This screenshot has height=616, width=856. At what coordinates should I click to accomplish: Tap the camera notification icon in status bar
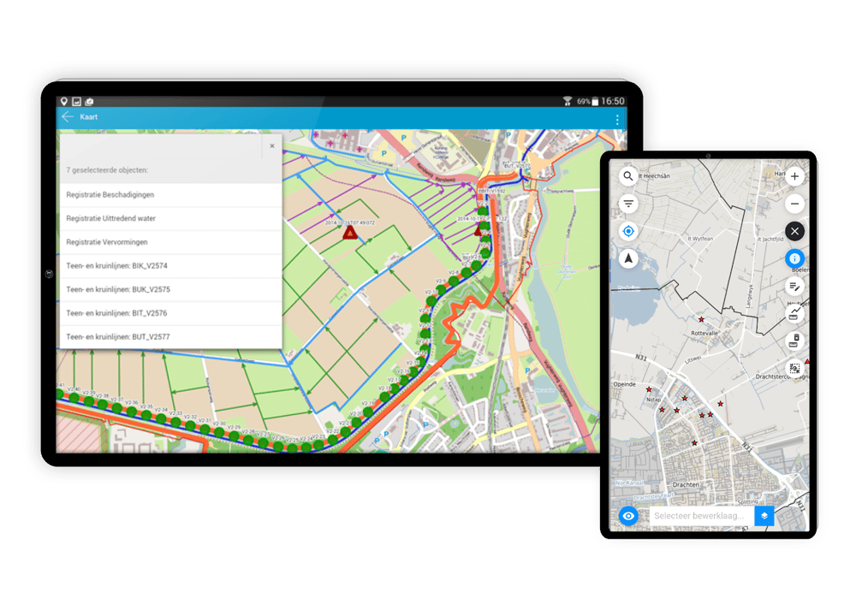coord(90,102)
